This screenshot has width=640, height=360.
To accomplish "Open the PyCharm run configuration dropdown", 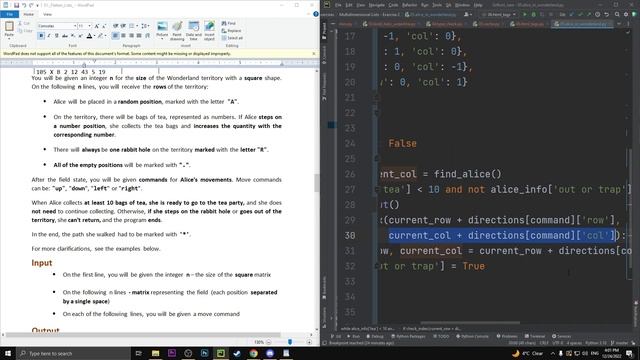I will coord(499,14).
